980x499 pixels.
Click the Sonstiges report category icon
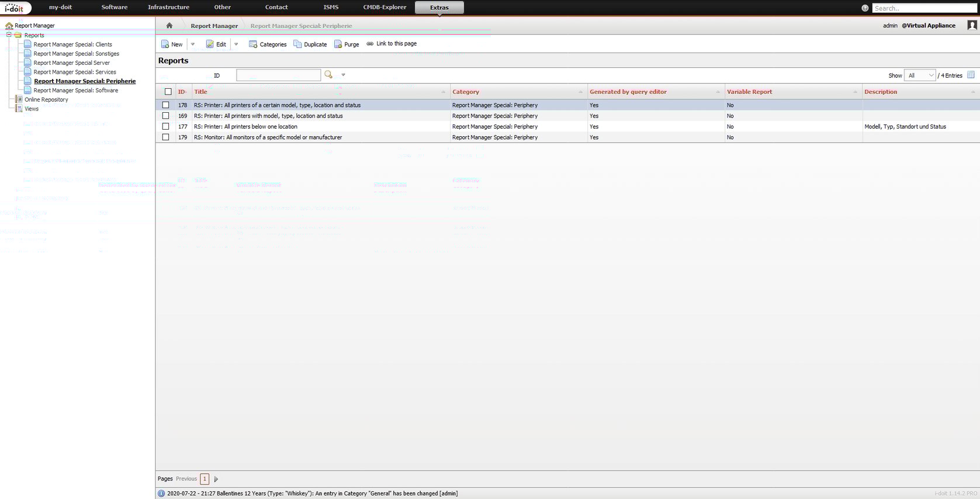coord(27,54)
